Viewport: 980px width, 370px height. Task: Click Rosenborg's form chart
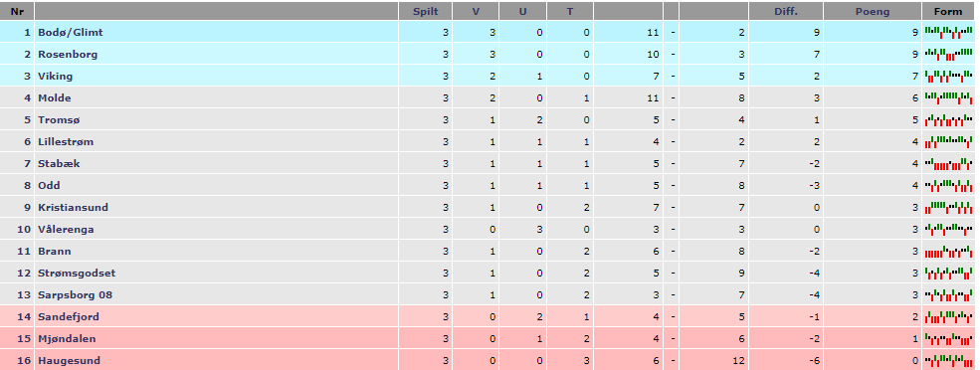[949, 54]
